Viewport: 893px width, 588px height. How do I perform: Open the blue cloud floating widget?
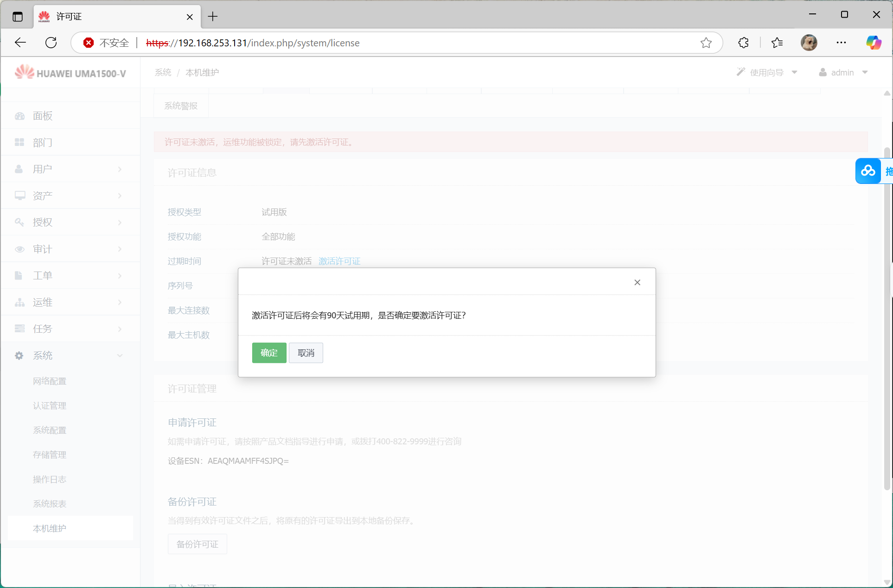[x=868, y=171]
